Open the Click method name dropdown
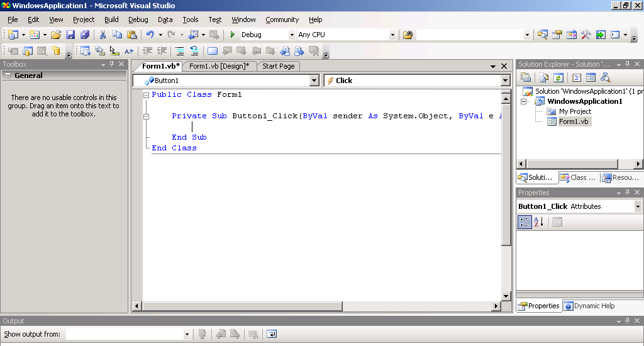644x346 pixels. tap(506, 81)
